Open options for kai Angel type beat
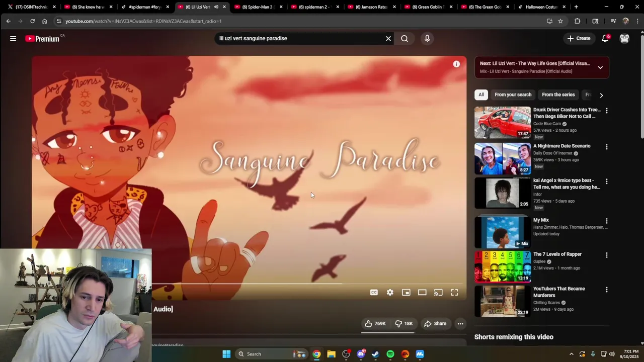 click(x=606, y=181)
